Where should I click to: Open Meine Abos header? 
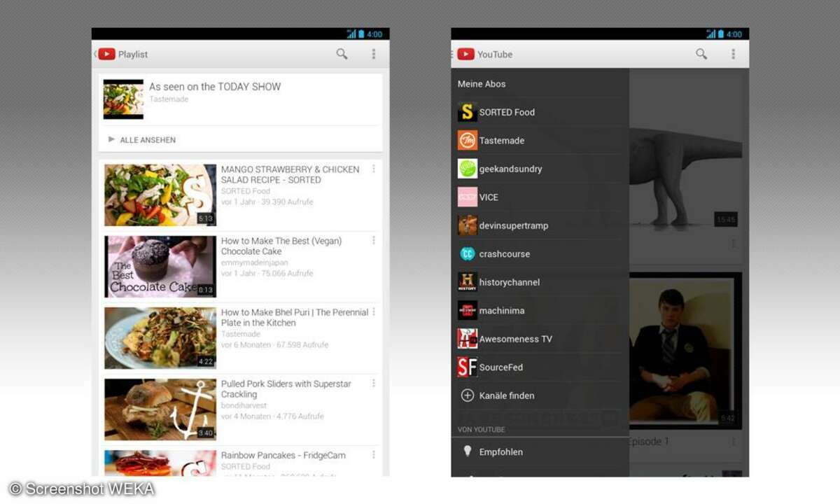click(x=482, y=84)
